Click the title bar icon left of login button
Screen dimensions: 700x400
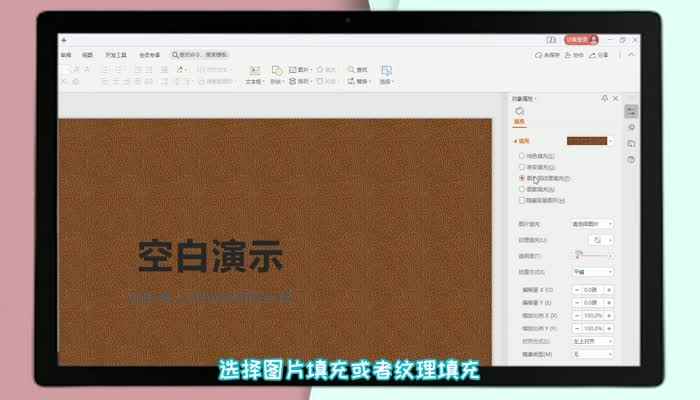click(551, 40)
